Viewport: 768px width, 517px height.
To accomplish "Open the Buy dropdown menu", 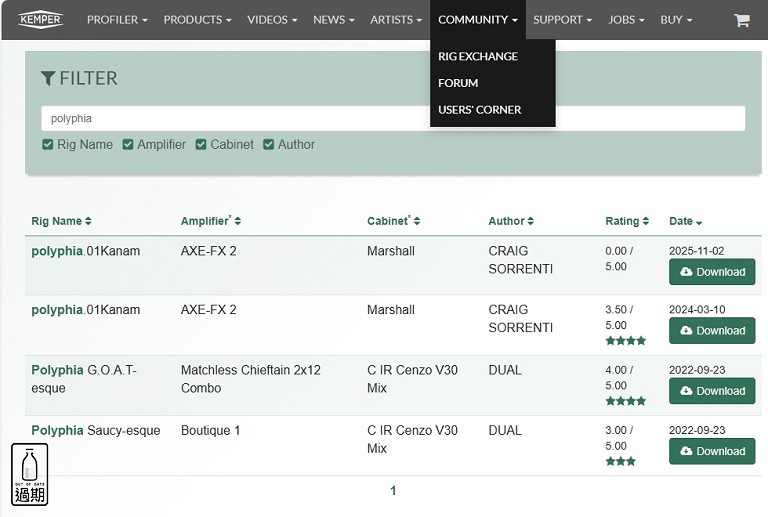I will [x=676, y=20].
